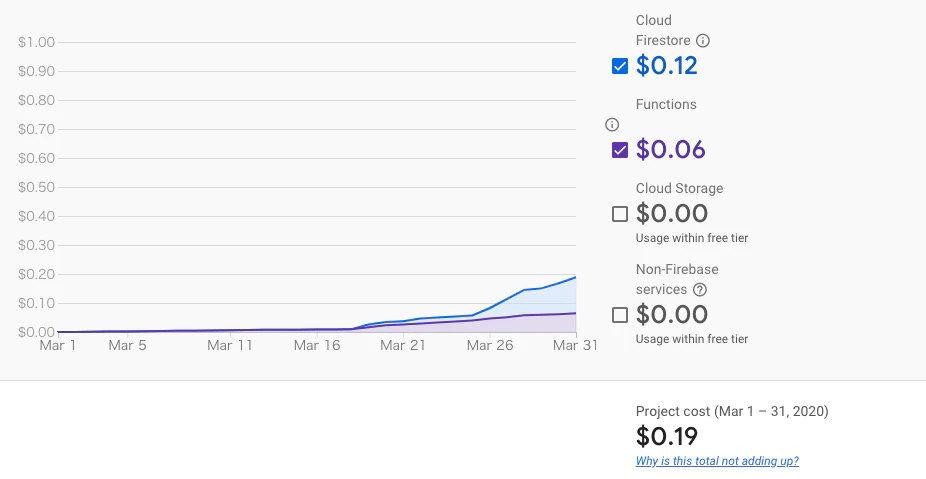This screenshot has width=926, height=479.
Task: Select the 'Mar 16' x-axis label
Action: click(317, 346)
